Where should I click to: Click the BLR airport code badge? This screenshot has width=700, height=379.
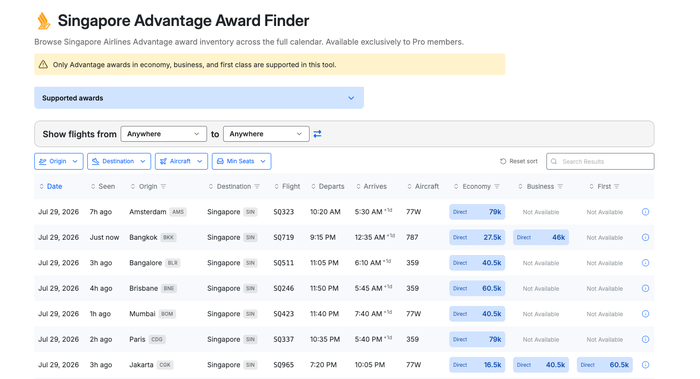click(x=172, y=263)
